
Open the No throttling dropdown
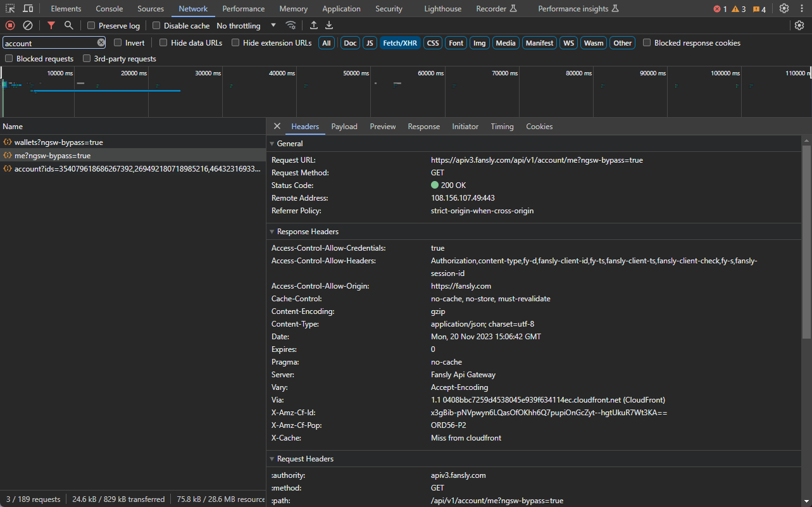tap(246, 26)
